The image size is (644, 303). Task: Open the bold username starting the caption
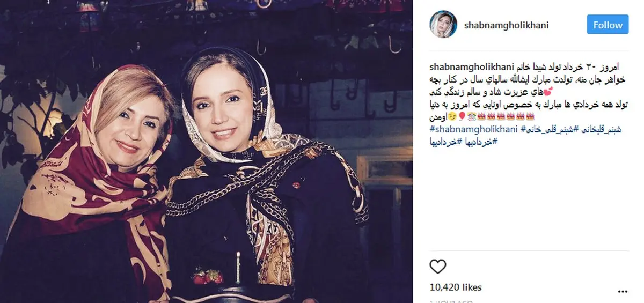click(x=472, y=67)
